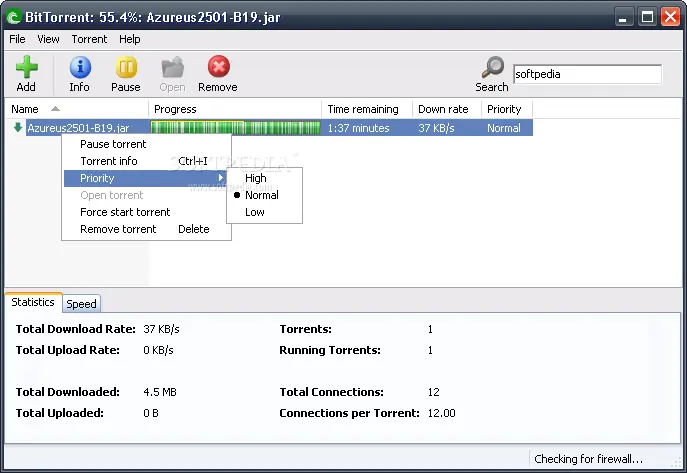Click the Running Torrents label
The image size is (687, 473).
pyautogui.click(x=330, y=350)
